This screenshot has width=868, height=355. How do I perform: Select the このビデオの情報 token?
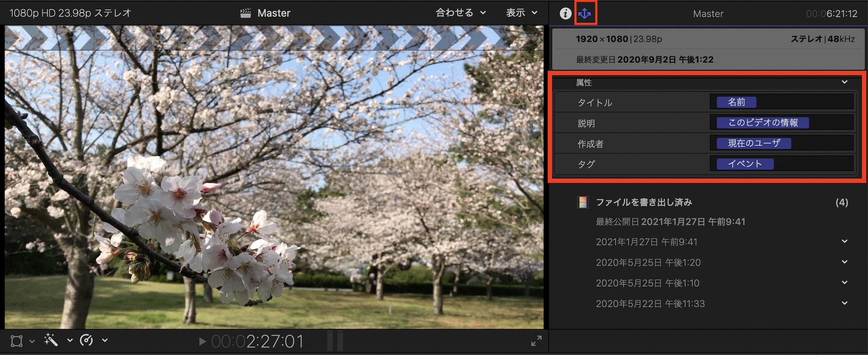coord(763,123)
